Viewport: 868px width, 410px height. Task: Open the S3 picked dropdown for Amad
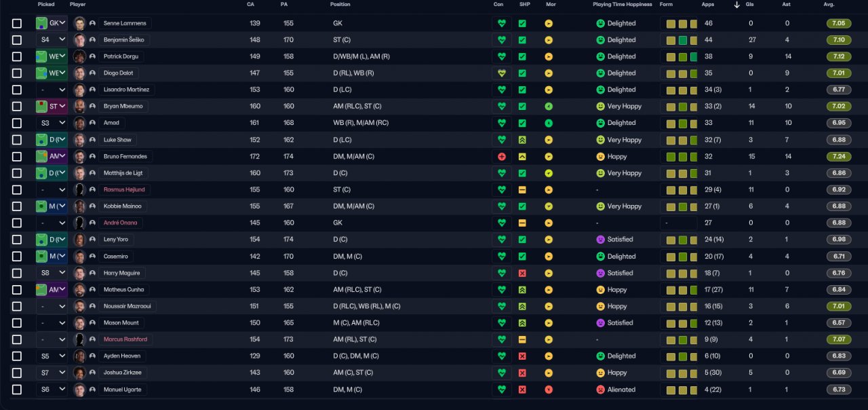tap(52, 123)
